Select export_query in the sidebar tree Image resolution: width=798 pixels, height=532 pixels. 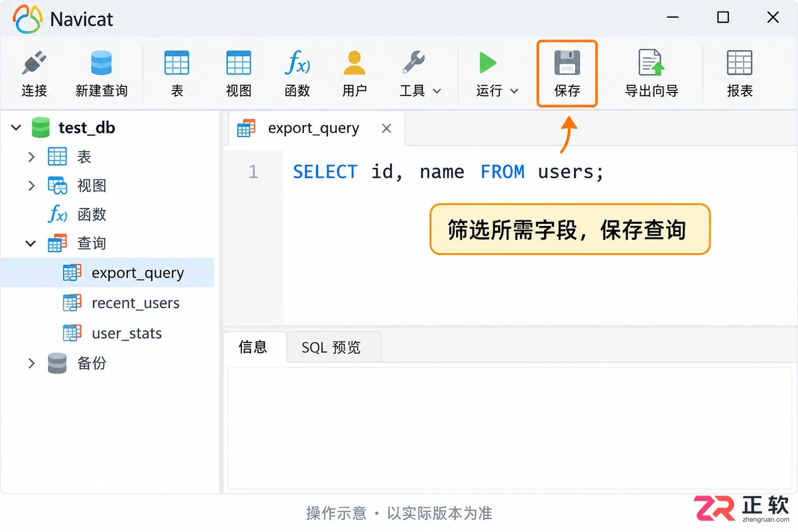tap(108, 273)
